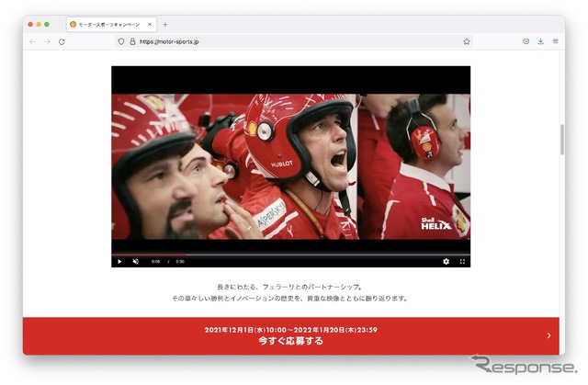Click the text line starting その華々しい勝利
588x385 pixels.
pos(290,299)
